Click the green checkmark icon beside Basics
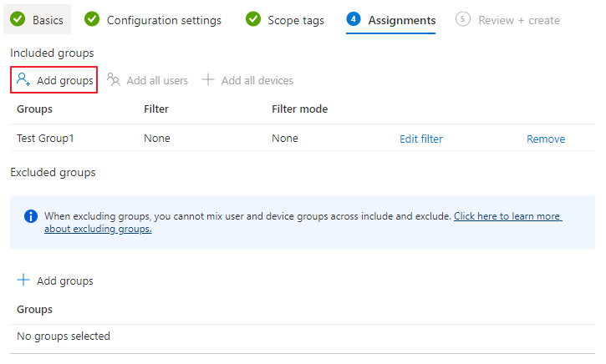 coord(18,19)
